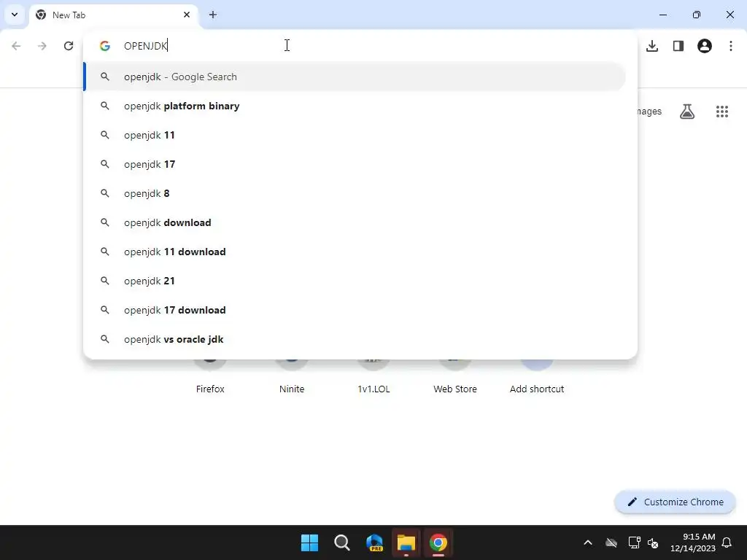
Task: Go forward with the forward arrow
Action: [x=42, y=46]
